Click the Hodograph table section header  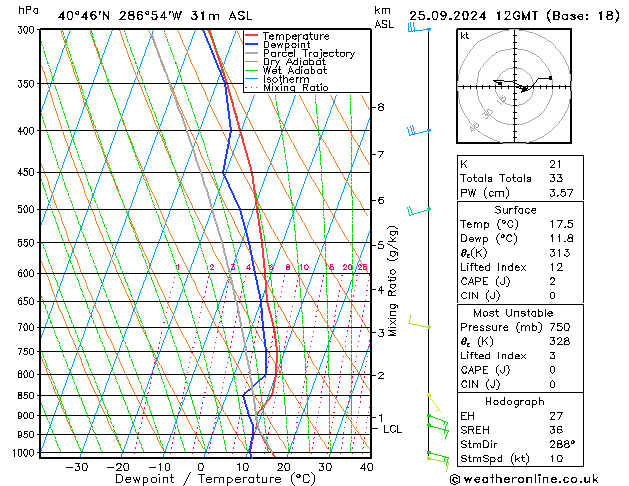515,401
